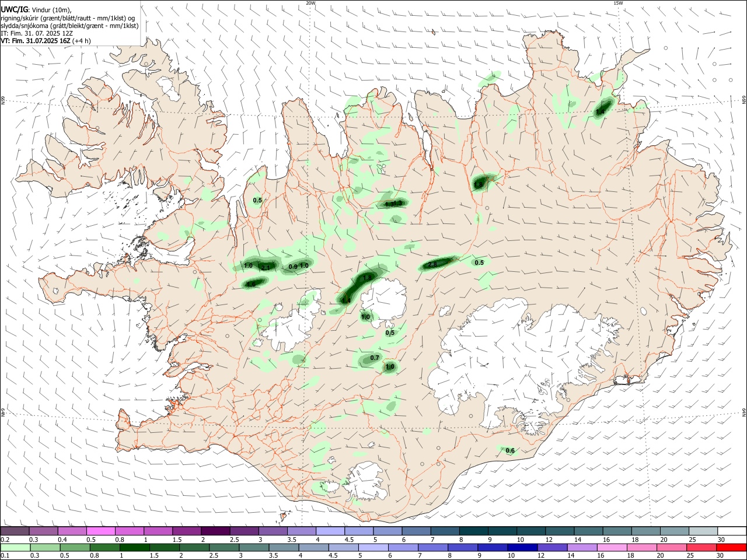Select the 66N label on the right edge
Screen dimensions: 747x560
pyautogui.click(x=744, y=100)
